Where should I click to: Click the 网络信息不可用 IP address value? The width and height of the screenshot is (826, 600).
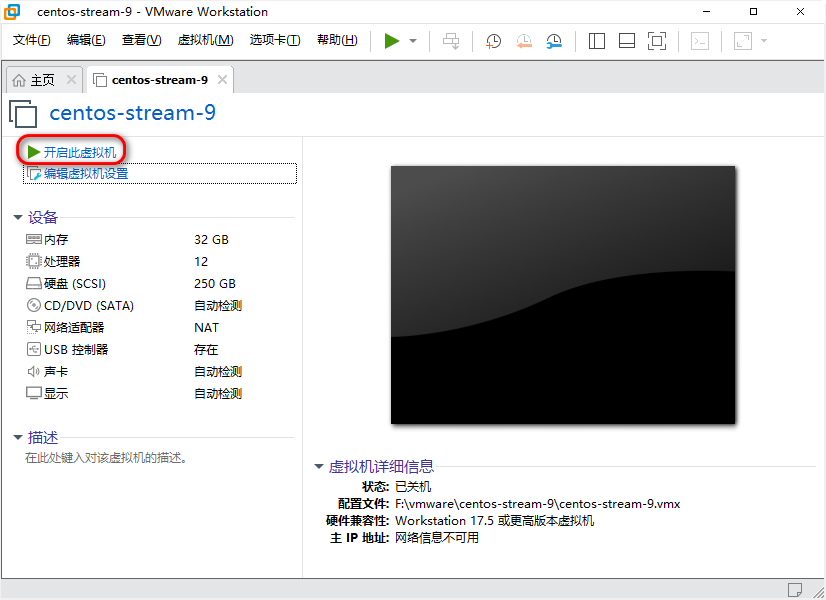tap(437, 537)
